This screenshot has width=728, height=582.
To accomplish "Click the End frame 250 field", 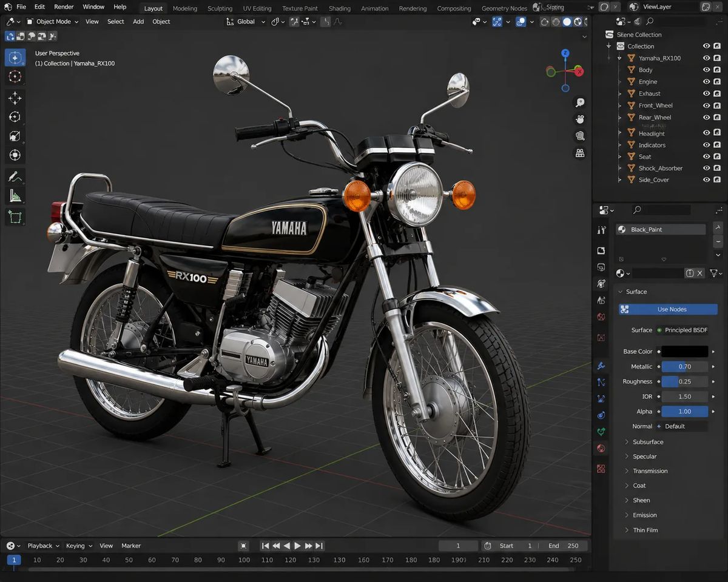I will (x=564, y=546).
